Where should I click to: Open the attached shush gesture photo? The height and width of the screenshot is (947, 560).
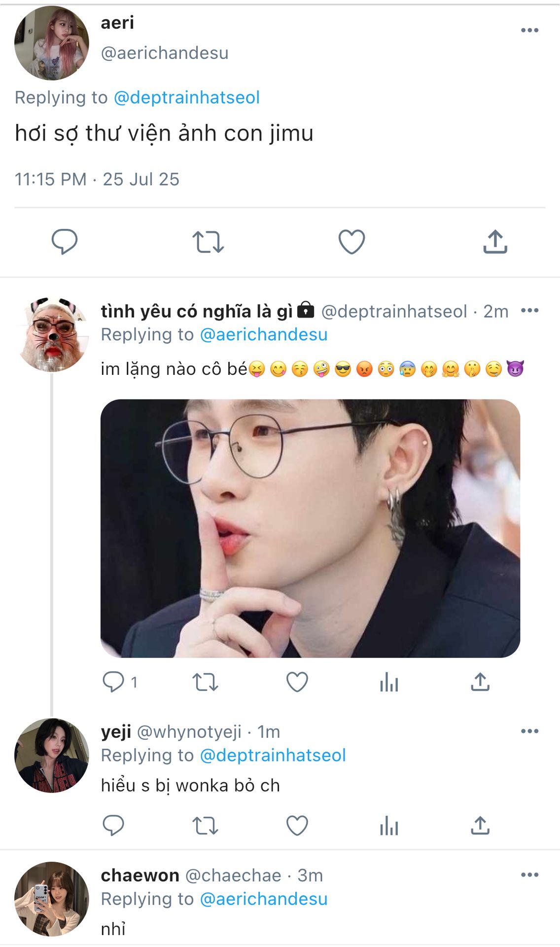(x=310, y=528)
